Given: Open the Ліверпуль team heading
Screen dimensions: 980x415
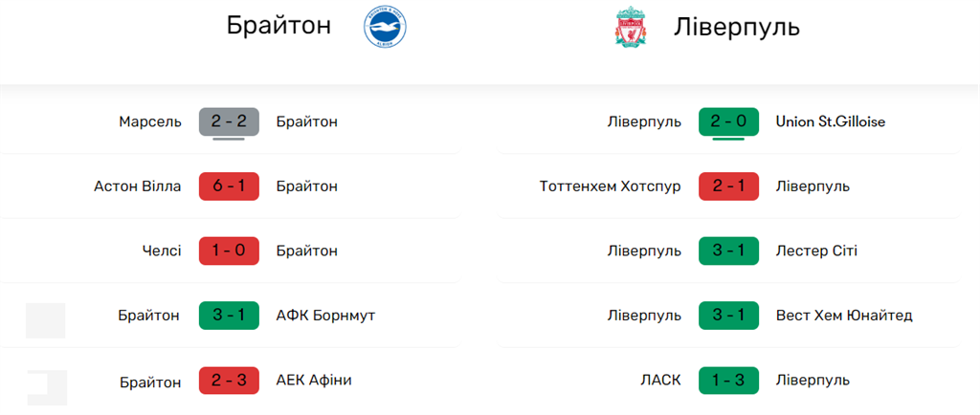Looking at the screenshot, I should pos(736,26).
